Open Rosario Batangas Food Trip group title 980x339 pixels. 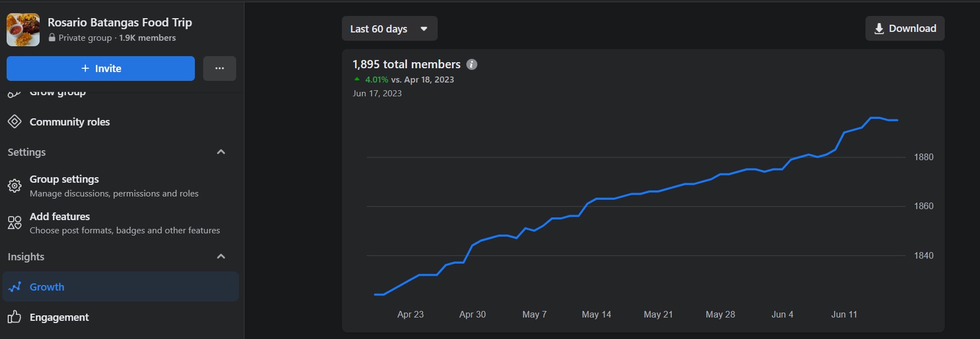(119, 23)
